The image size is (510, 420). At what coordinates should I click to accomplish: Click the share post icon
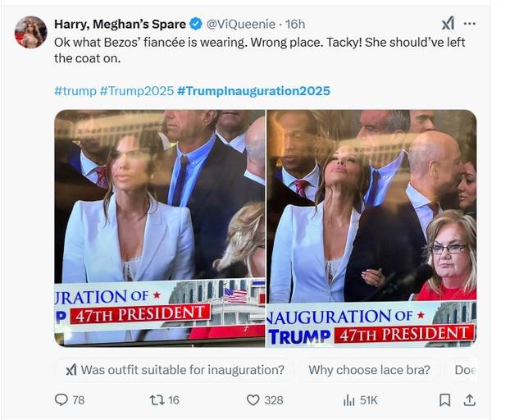(x=470, y=400)
